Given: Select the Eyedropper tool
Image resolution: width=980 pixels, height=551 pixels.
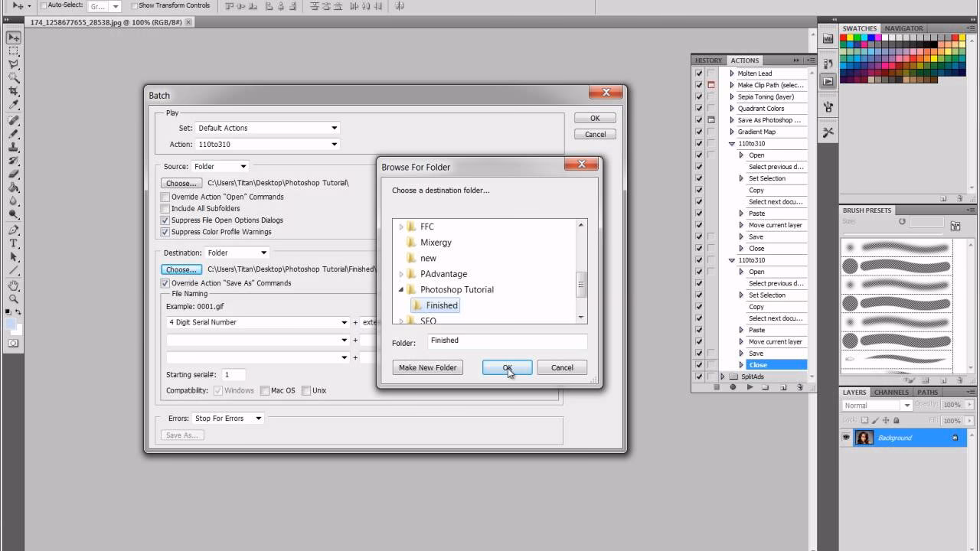Looking at the screenshot, I should pos(12,104).
